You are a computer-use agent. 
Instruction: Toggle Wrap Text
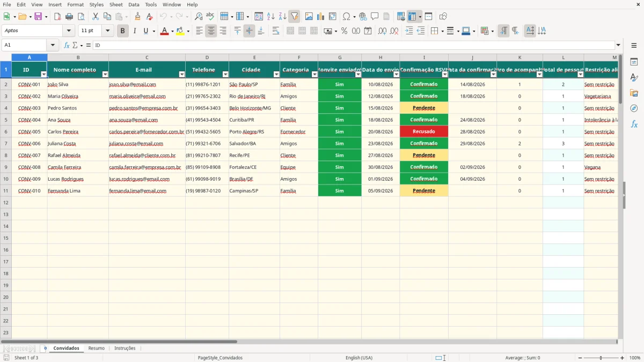[x=276, y=31]
